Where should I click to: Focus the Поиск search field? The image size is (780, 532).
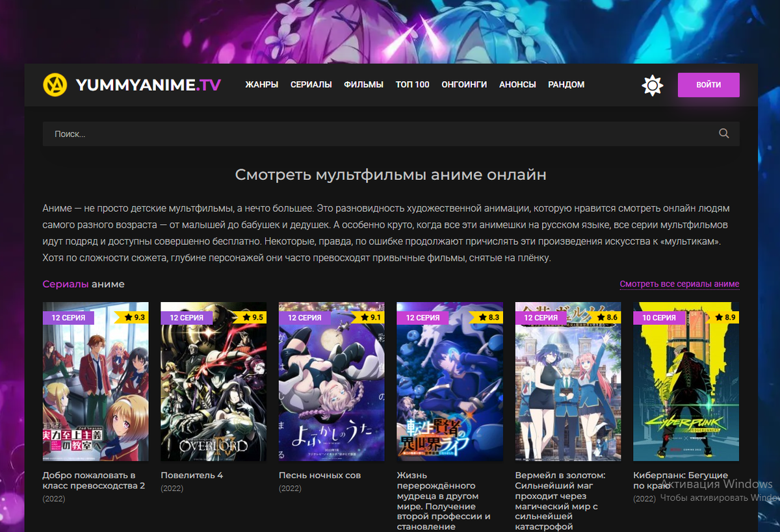click(391, 134)
